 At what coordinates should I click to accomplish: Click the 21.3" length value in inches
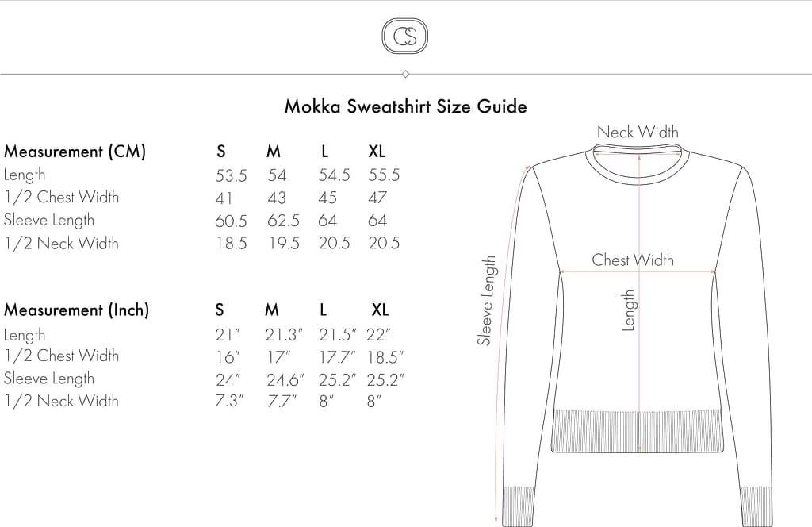click(285, 334)
